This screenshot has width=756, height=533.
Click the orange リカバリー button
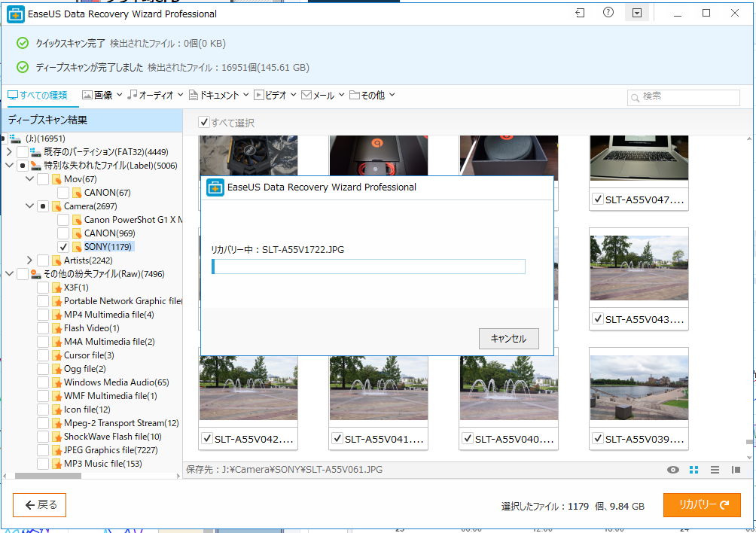tap(702, 505)
